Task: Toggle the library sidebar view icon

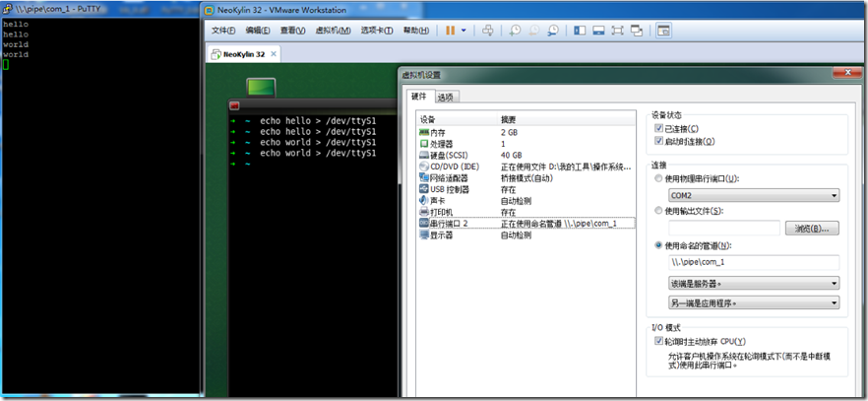Action: click(580, 31)
